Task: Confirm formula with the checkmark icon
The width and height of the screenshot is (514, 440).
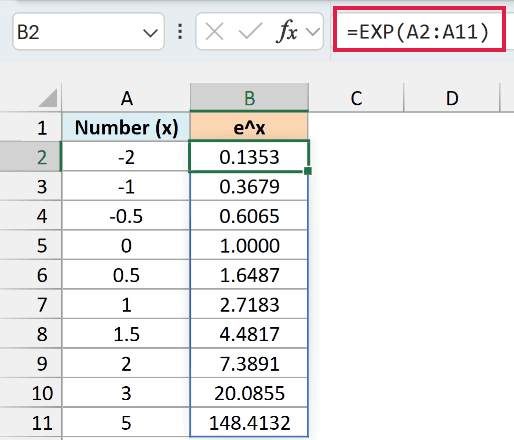Action: coord(250,32)
